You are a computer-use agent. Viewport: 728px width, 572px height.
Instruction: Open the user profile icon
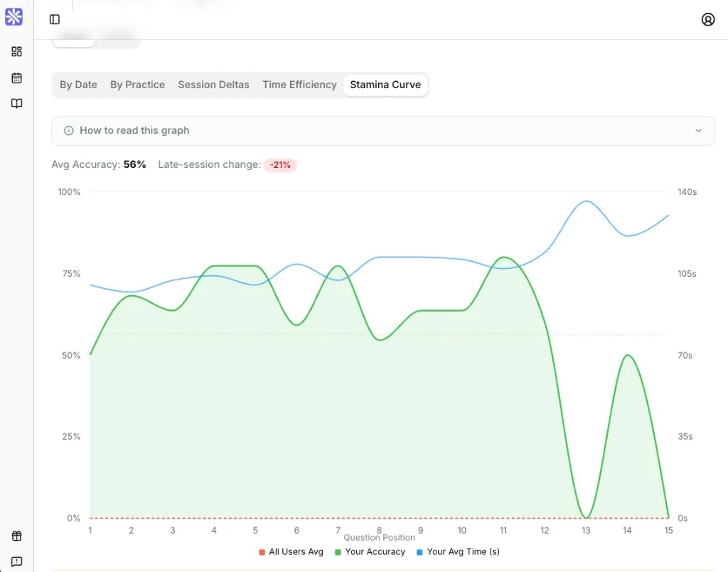click(x=707, y=19)
